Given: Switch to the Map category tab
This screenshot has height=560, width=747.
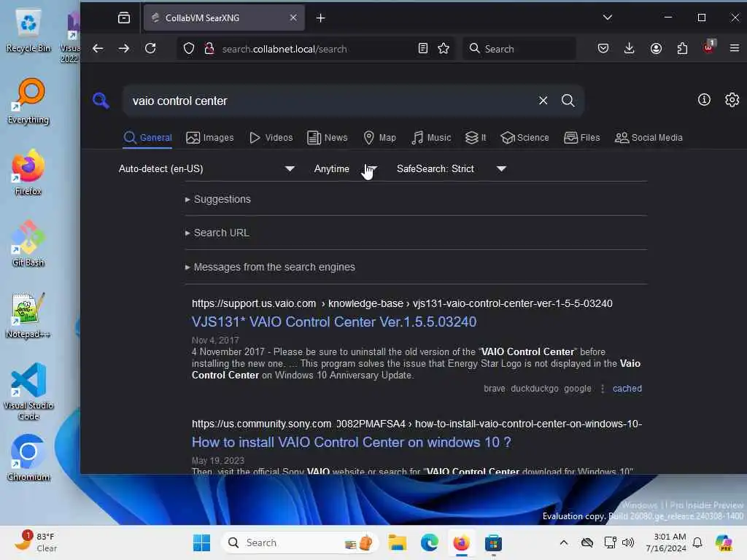Looking at the screenshot, I should click(379, 138).
